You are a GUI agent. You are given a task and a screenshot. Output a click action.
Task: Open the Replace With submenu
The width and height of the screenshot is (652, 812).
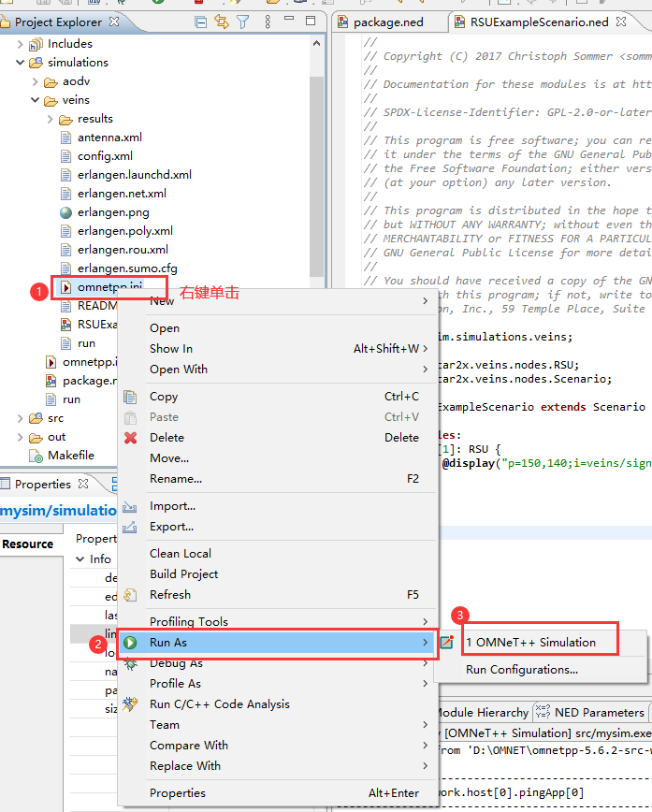(278, 766)
